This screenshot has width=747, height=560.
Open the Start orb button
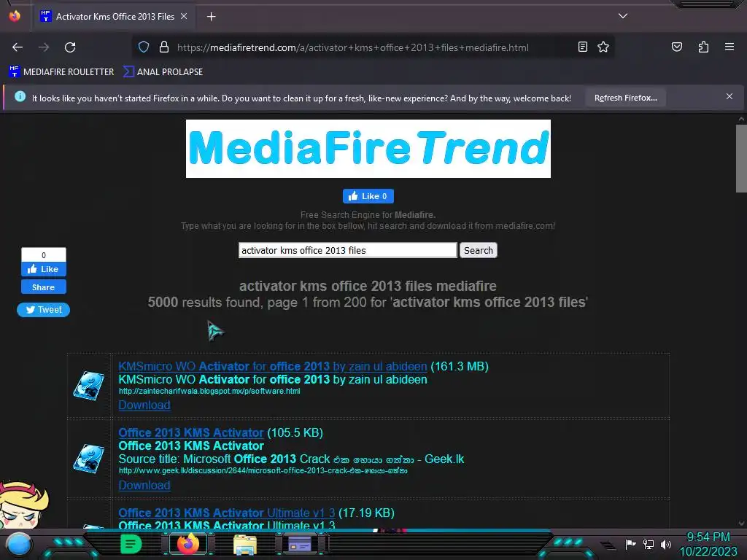click(x=19, y=544)
